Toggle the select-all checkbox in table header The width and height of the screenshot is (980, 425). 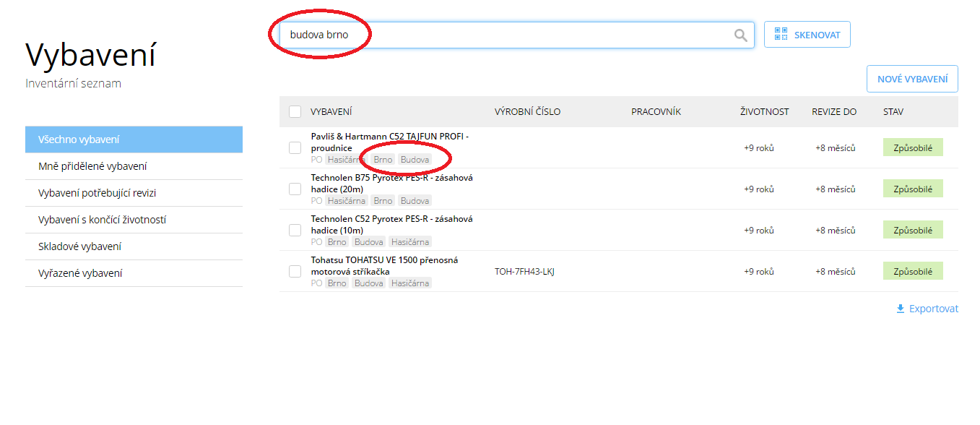[x=295, y=112]
